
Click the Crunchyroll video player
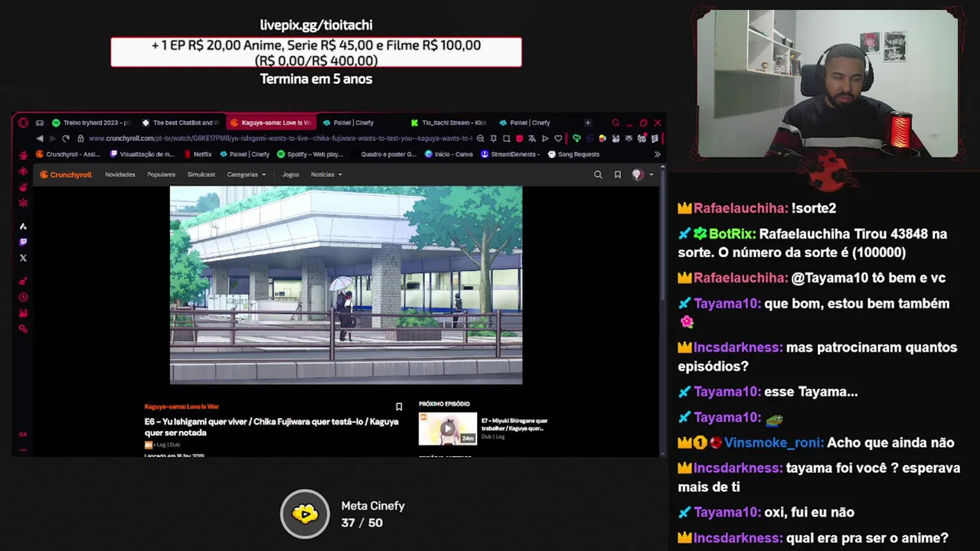(346, 285)
